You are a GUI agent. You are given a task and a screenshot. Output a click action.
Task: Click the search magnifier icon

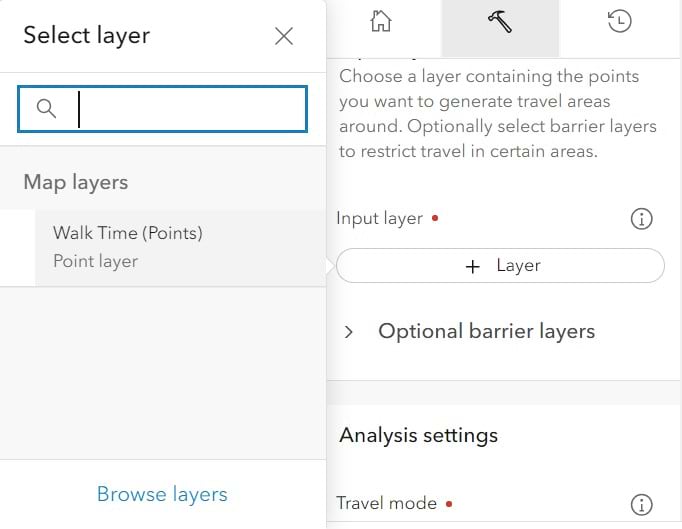(x=46, y=108)
